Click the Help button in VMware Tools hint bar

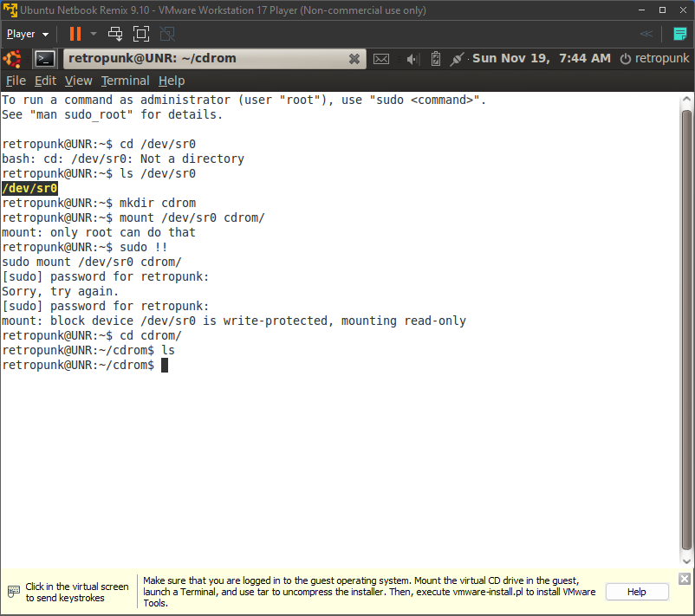pyautogui.click(x=636, y=592)
